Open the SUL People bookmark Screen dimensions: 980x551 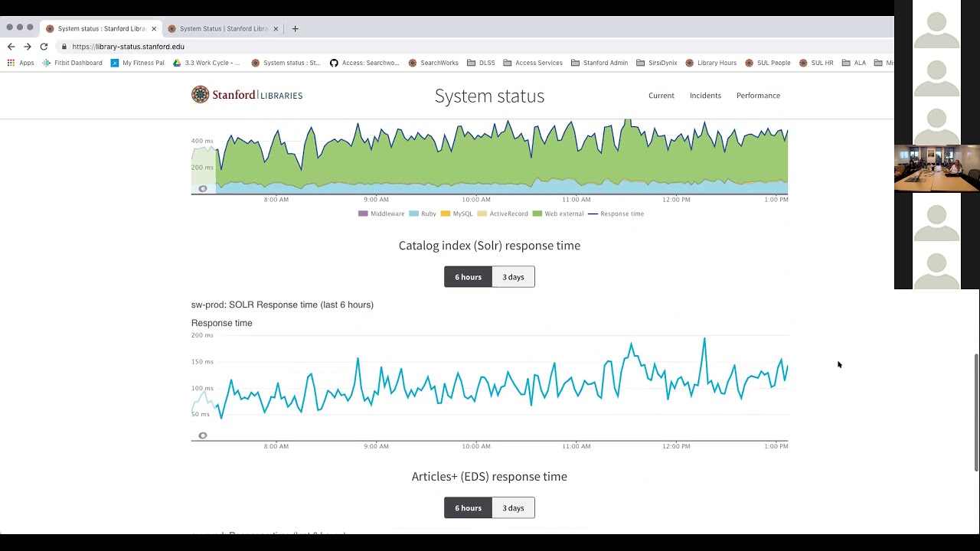(x=773, y=63)
